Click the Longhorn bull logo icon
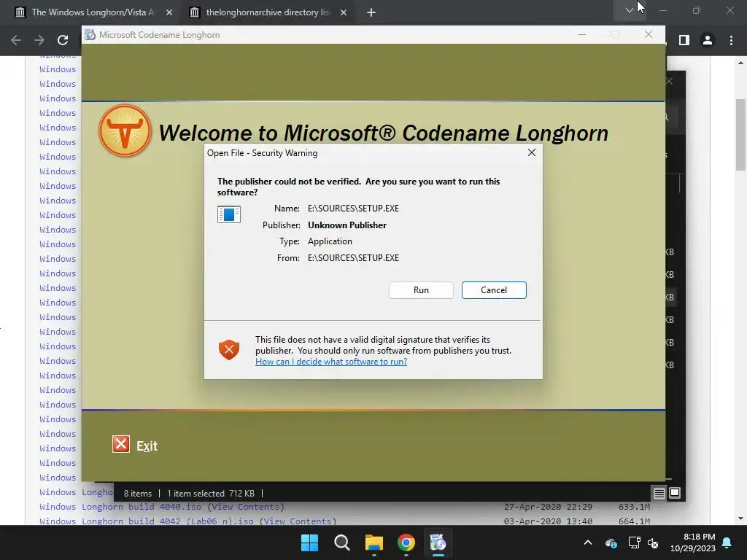 (125, 131)
